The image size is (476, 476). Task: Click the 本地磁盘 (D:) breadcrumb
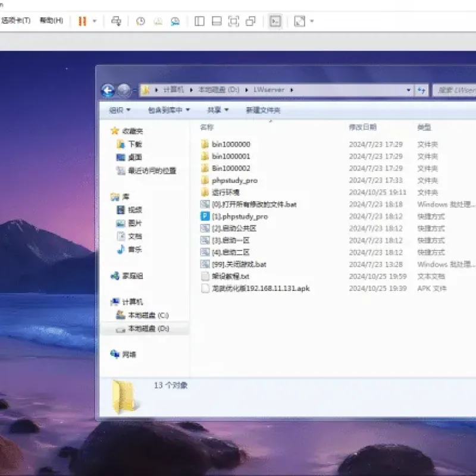(218, 90)
